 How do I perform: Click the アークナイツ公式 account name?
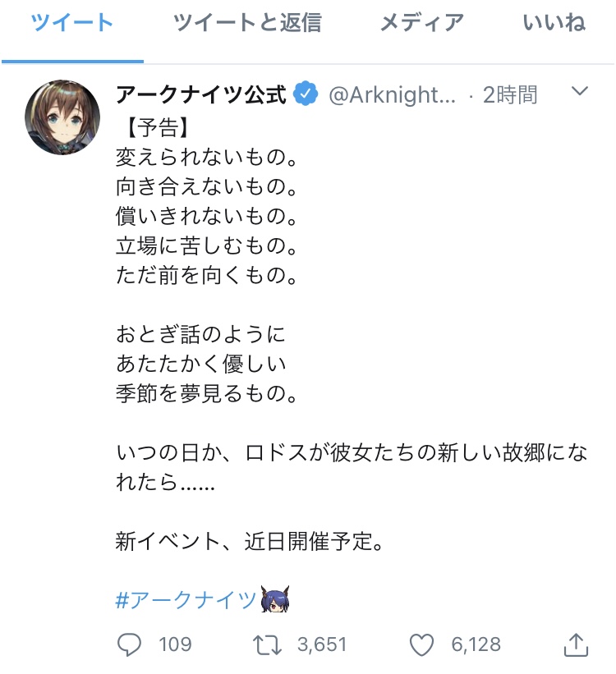[x=201, y=95]
